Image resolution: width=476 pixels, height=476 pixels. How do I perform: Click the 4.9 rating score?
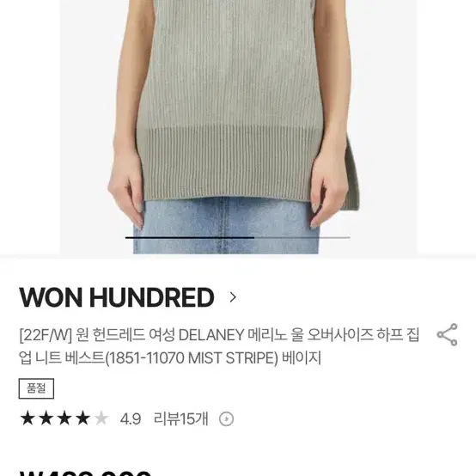pos(131,419)
